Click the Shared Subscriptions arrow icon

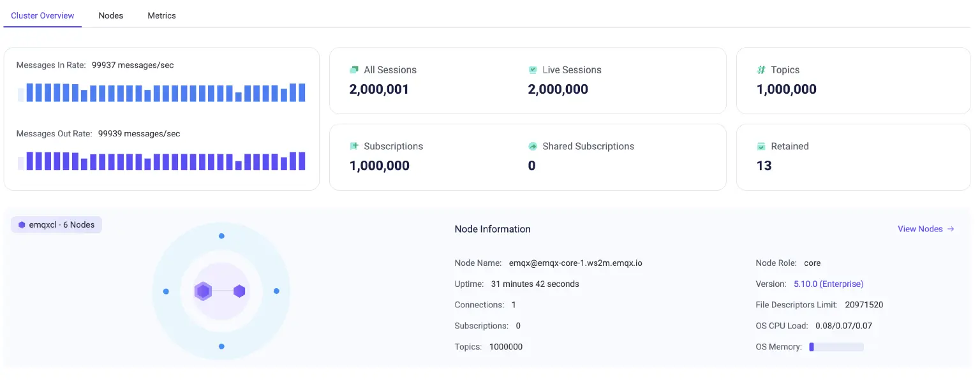(x=533, y=147)
